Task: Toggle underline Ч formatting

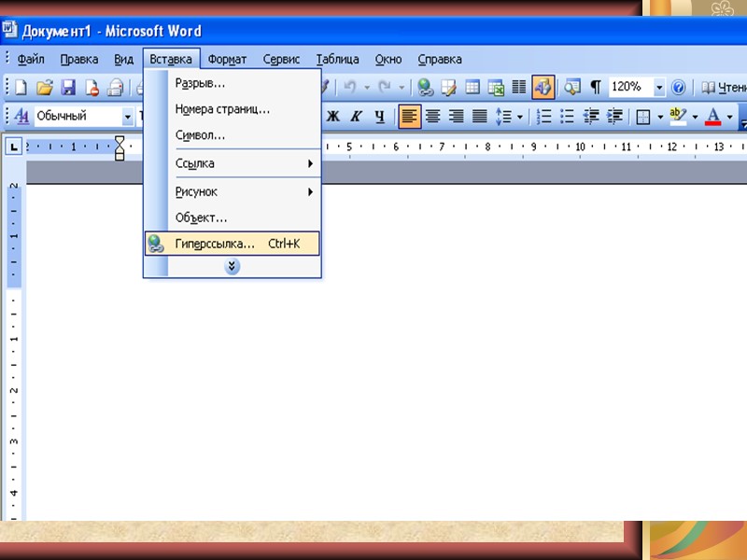Action: [379, 116]
